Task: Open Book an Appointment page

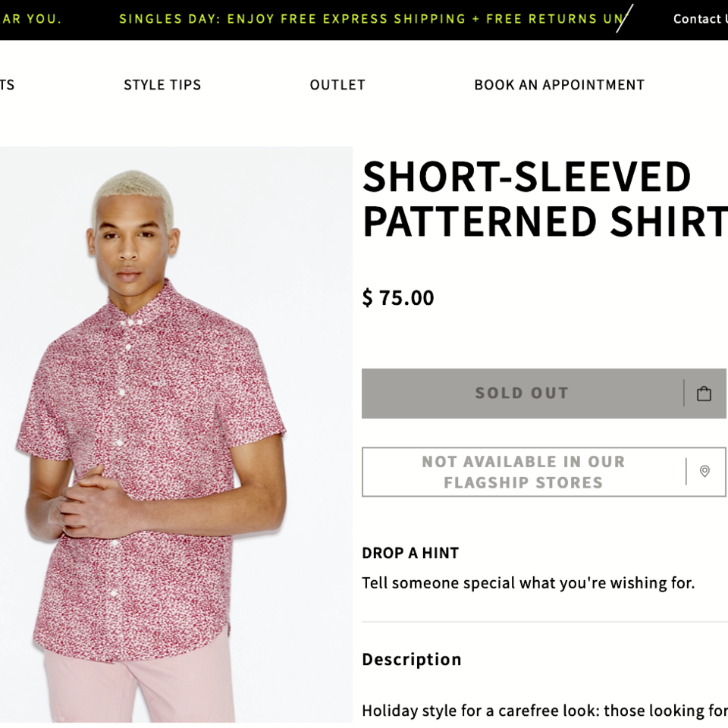Action: click(x=559, y=85)
